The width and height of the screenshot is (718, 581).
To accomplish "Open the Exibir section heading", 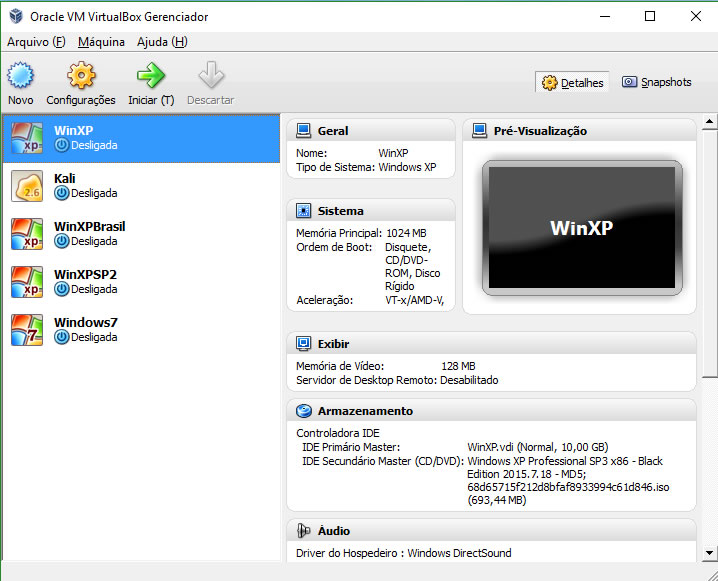I will click(333, 344).
